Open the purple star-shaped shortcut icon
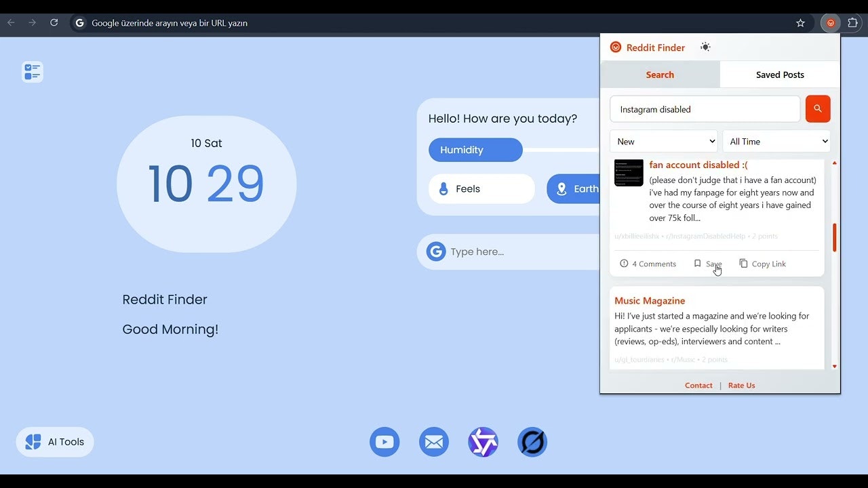This screenshot has width=868, height=488. pos(483,442)
